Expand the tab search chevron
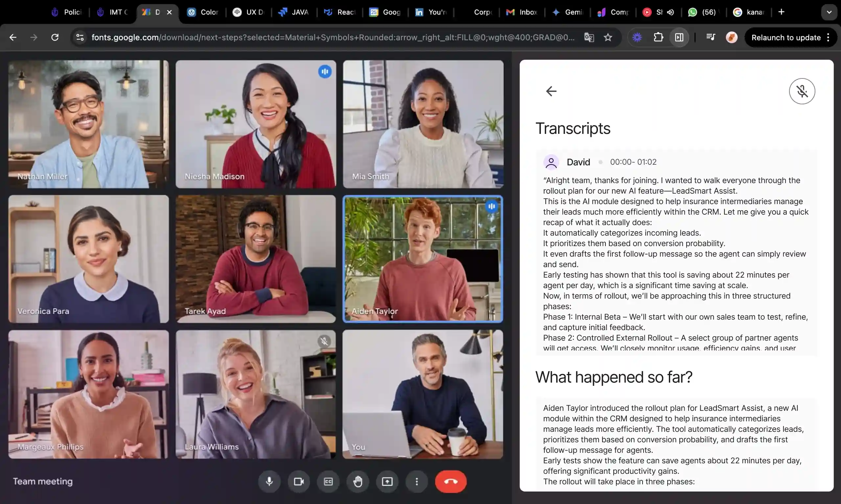This screenshot has height=504, width=841. click(829, 12)
